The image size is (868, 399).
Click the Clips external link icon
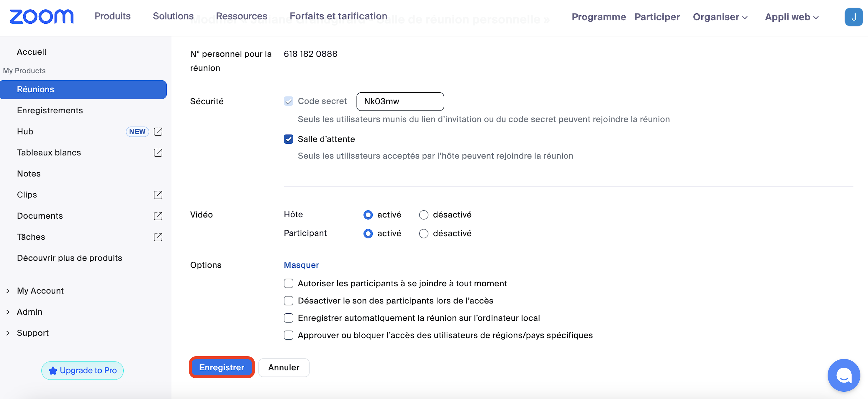tap(158, 195)
